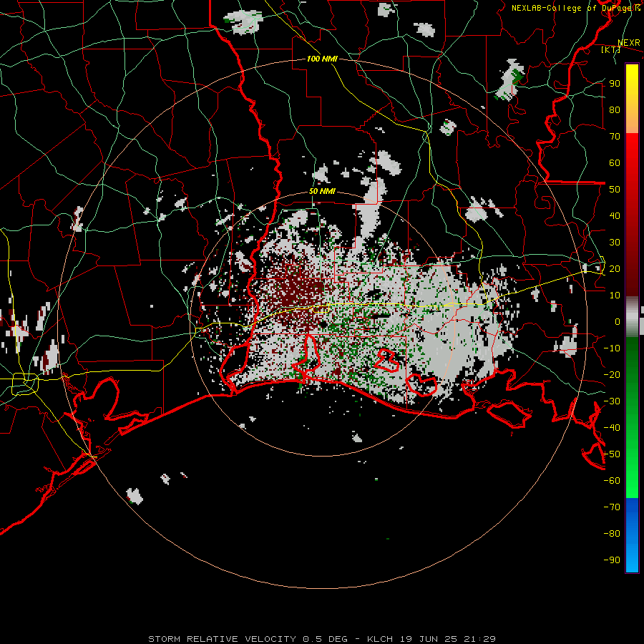The image size is (644, 644).
Task: Click the "NEXLAB-College of DuPage" credit text
Action: coord(572,8)
